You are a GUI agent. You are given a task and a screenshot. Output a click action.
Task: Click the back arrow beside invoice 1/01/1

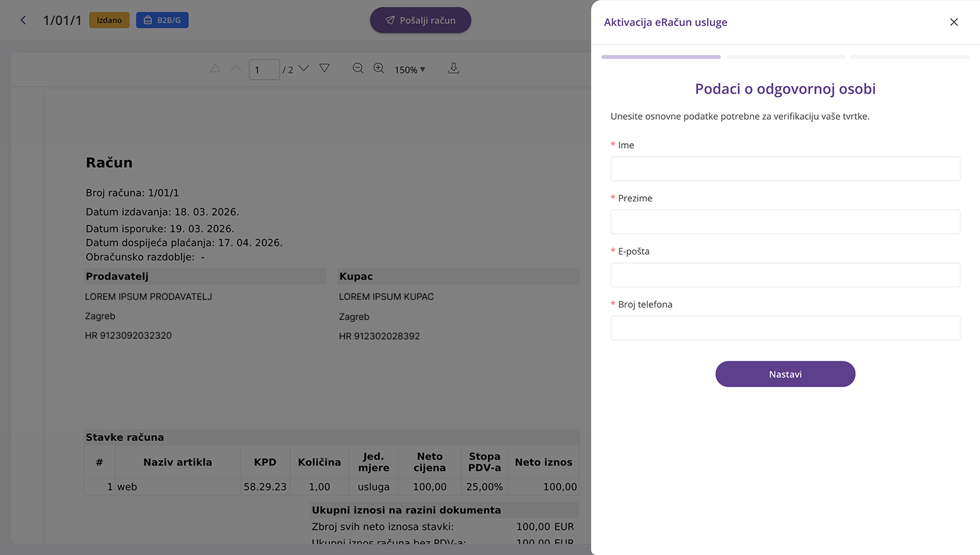(x=23, y=20)
